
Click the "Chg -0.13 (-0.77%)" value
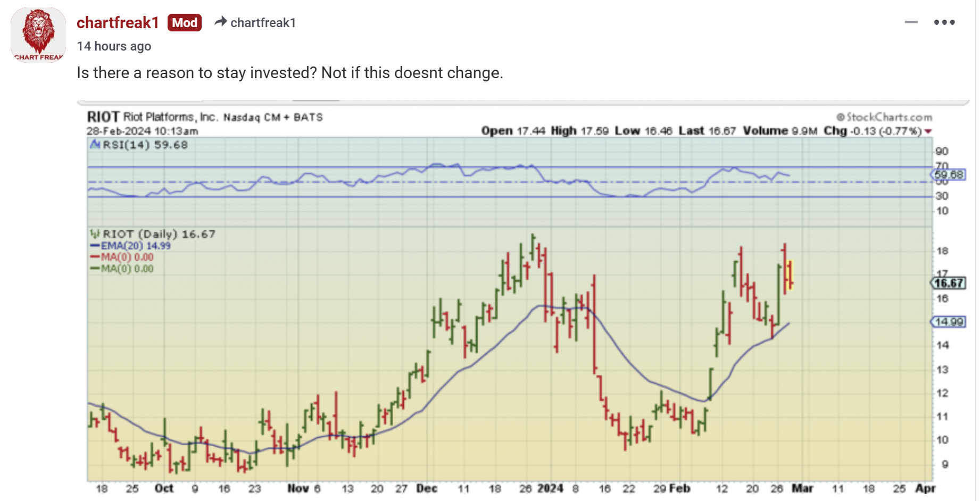(873, 131)
